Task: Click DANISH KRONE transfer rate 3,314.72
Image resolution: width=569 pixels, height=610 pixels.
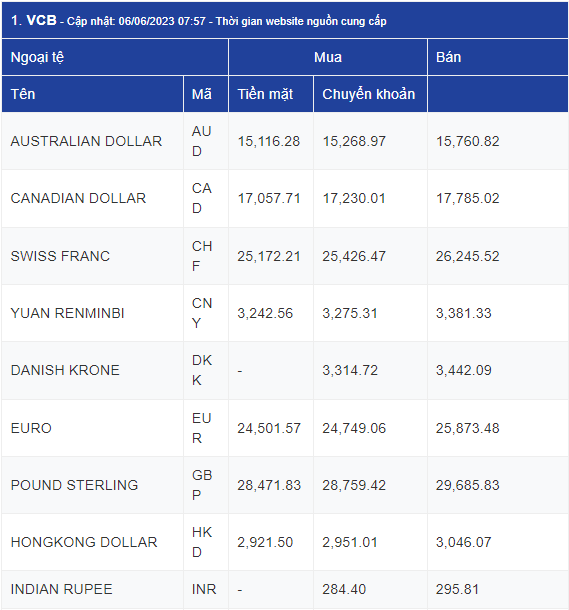Action: coord(350,370)
